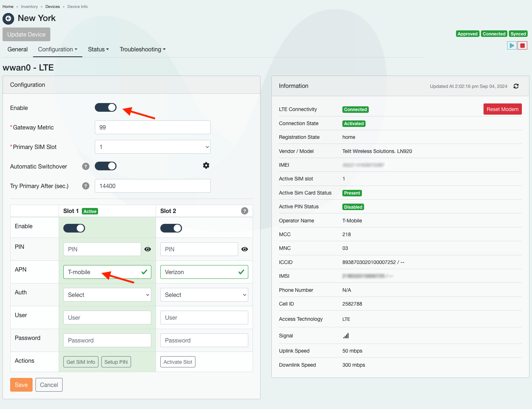532x409 pixels.
Task: Click the Slot 2 help icon
Action: click(245, 211)
